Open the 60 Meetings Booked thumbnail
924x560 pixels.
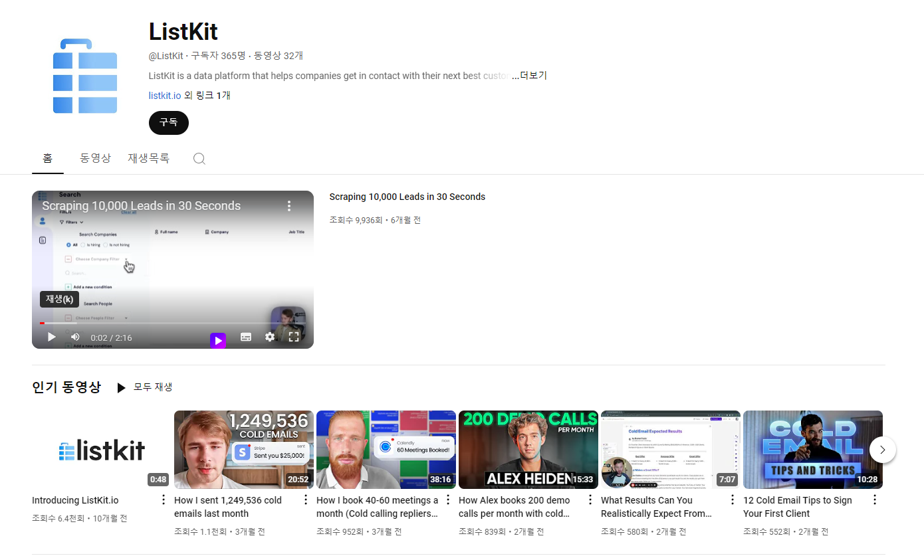[x=386, y=450]
